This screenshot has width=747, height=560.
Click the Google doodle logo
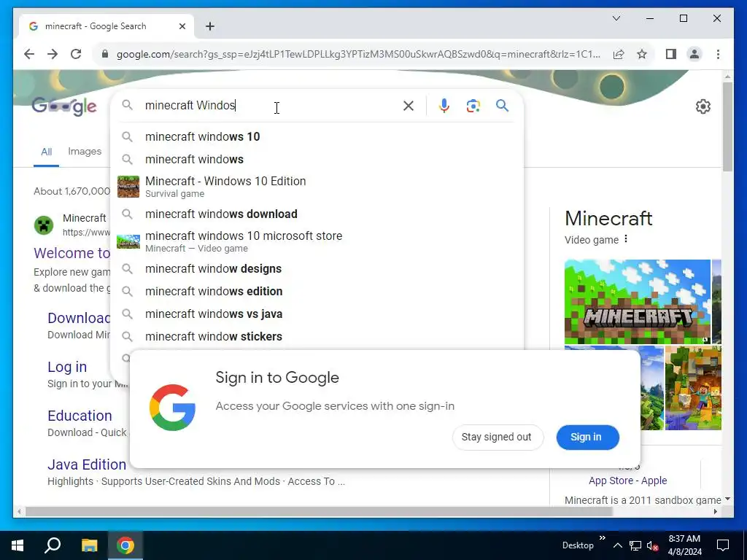[x=64, y=106]
